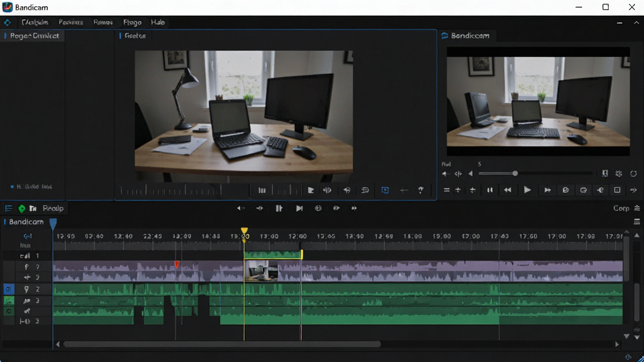
Task: Open the stacked-lines menu next to 'Corp'
Action: pos(637,209)
